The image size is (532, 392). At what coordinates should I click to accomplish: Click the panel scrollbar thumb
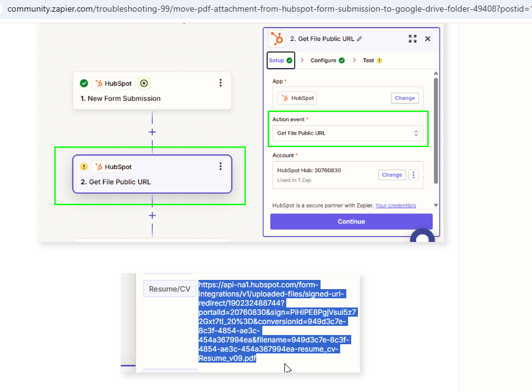point(436,130)
